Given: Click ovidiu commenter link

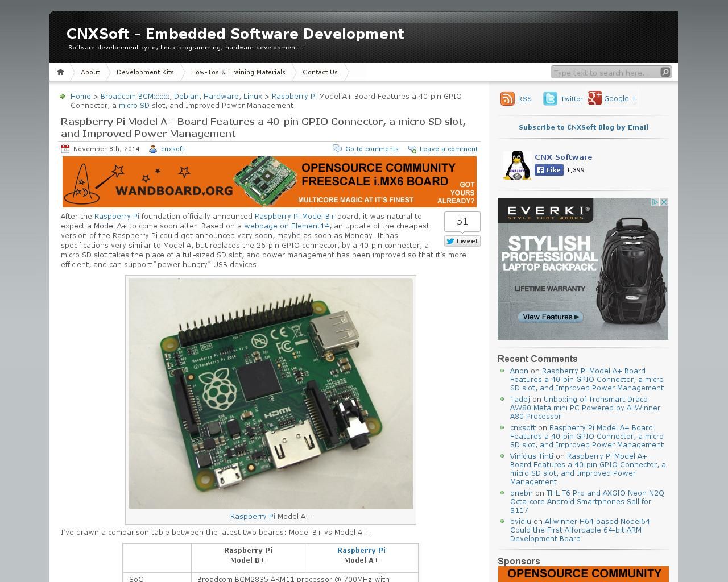Looking at the screenshot, I should point(520,522).
